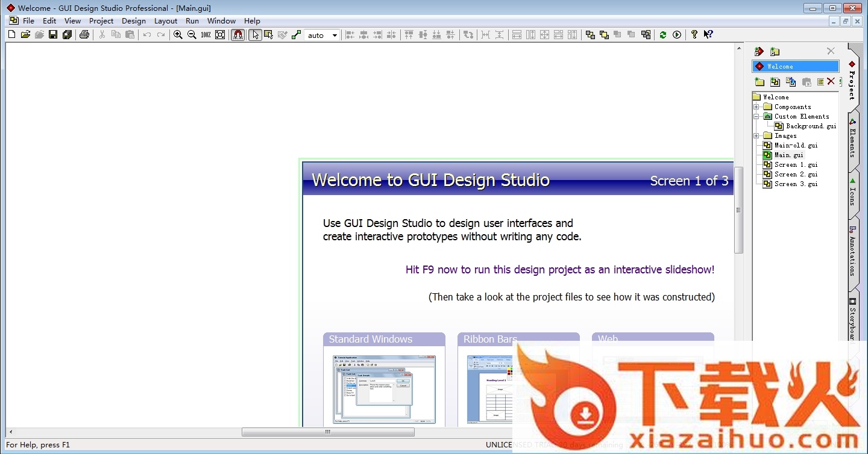
Task: Open the Edit menu
Action: pyautogui.click(x=49, y=21)
